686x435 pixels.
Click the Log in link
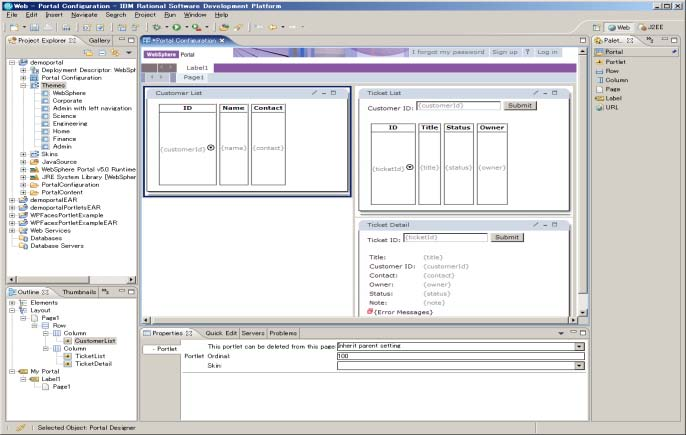pos(547,52)
